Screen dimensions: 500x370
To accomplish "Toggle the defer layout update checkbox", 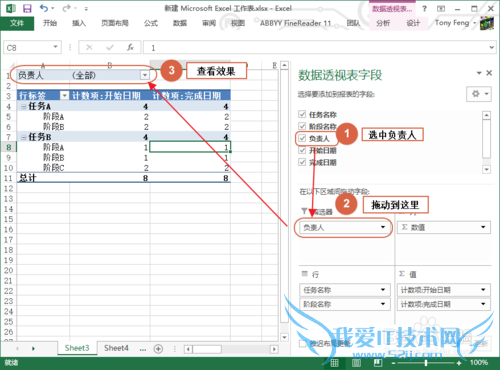I will (x=303, y=343).
